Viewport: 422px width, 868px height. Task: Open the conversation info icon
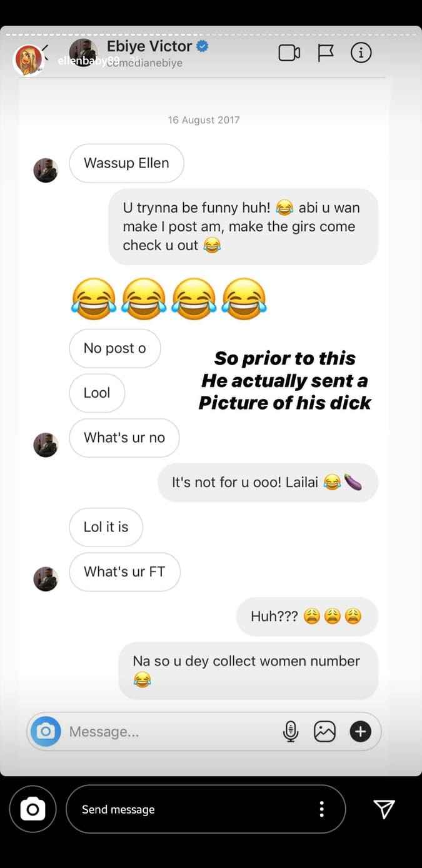click(361, 53)
